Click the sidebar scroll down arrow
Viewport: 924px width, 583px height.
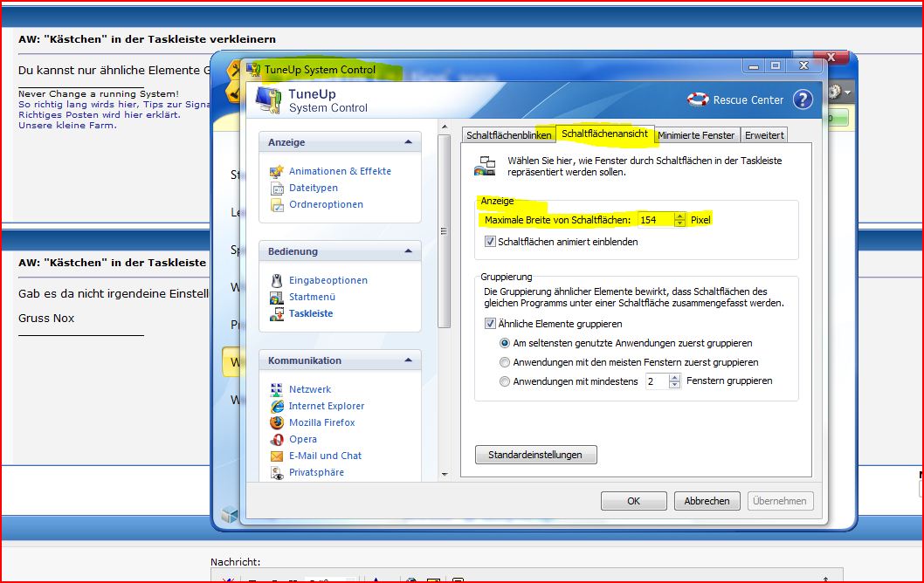pos(445,474)
